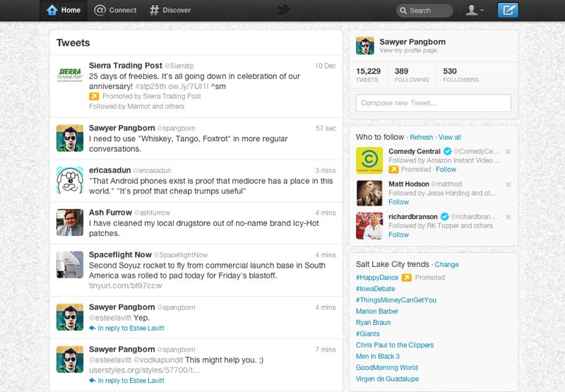Click the magnifier search icon

(403, 11)
